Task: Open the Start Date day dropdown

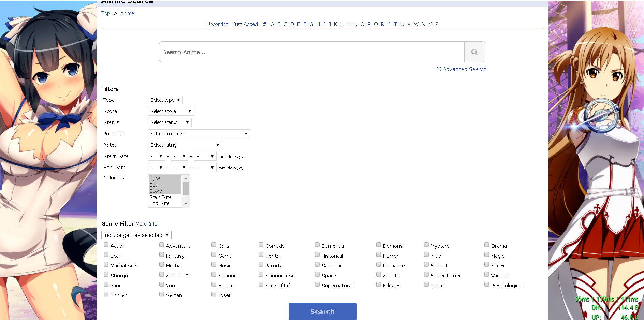Action: 180,156
